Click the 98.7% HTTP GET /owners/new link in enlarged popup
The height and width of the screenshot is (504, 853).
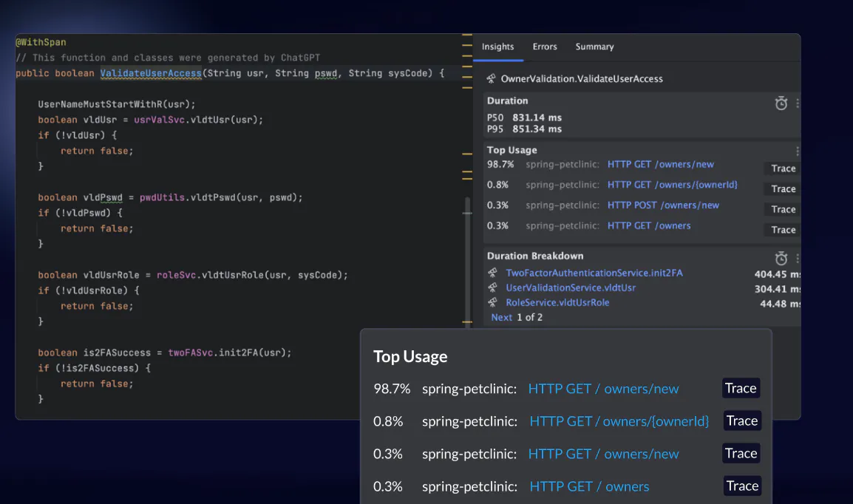[603, 389]
